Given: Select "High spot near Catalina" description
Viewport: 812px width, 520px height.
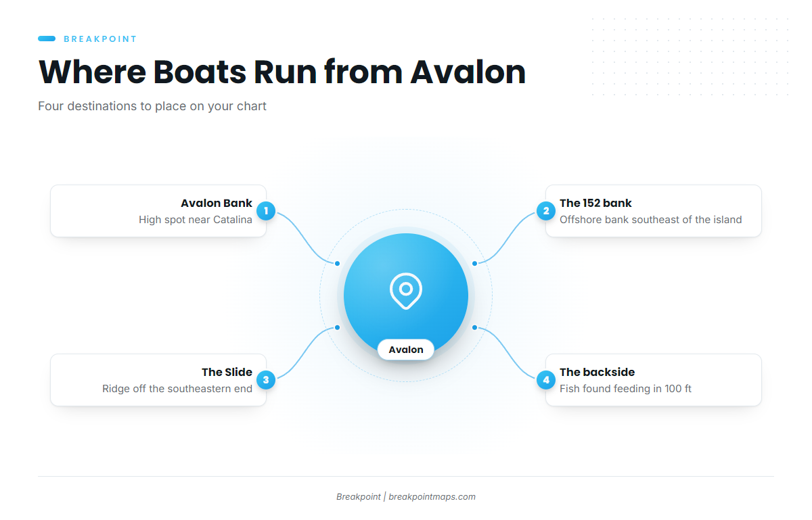Looking at the screenshot, I should coord(196,220).
